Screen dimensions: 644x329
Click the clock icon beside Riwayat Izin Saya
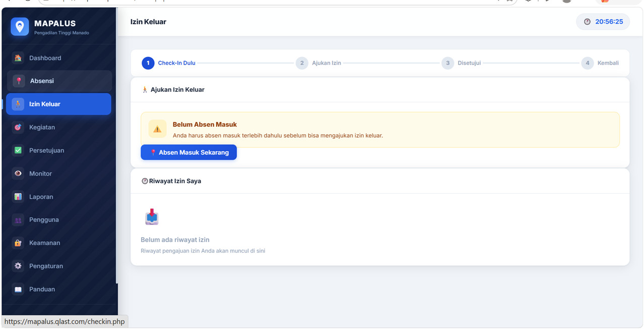point(145,181)
